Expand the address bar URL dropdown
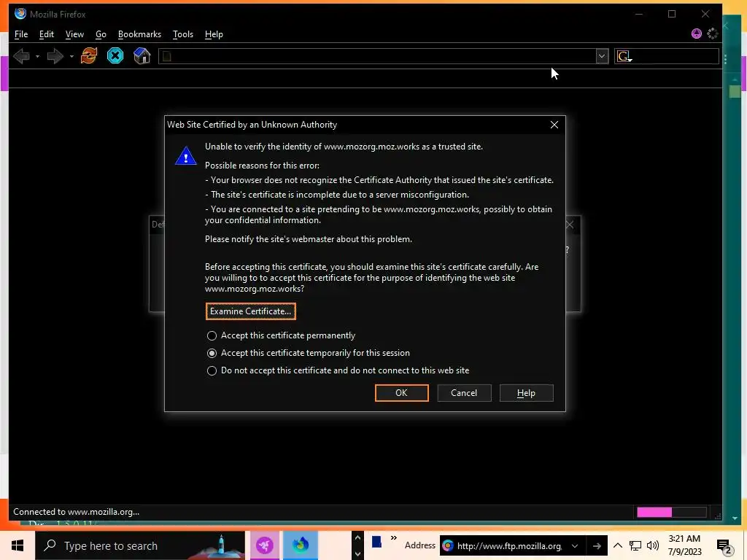Screen dimensions: 747x560 602,56
